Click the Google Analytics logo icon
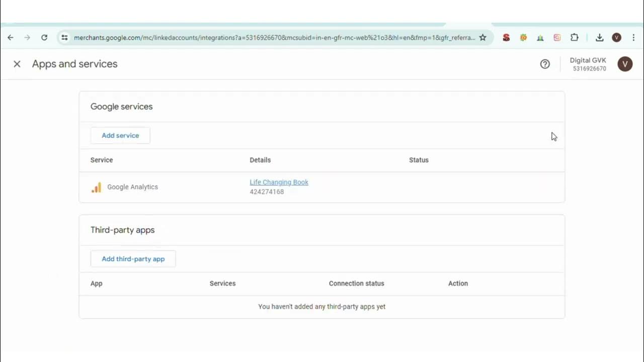The width and height of the screenshot is (644, 362). point(96,187)
